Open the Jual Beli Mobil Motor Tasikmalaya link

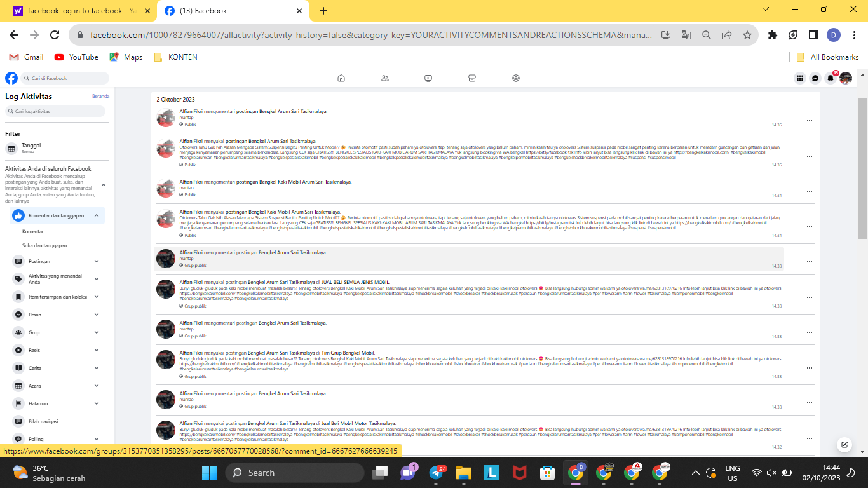pos(358,423)
